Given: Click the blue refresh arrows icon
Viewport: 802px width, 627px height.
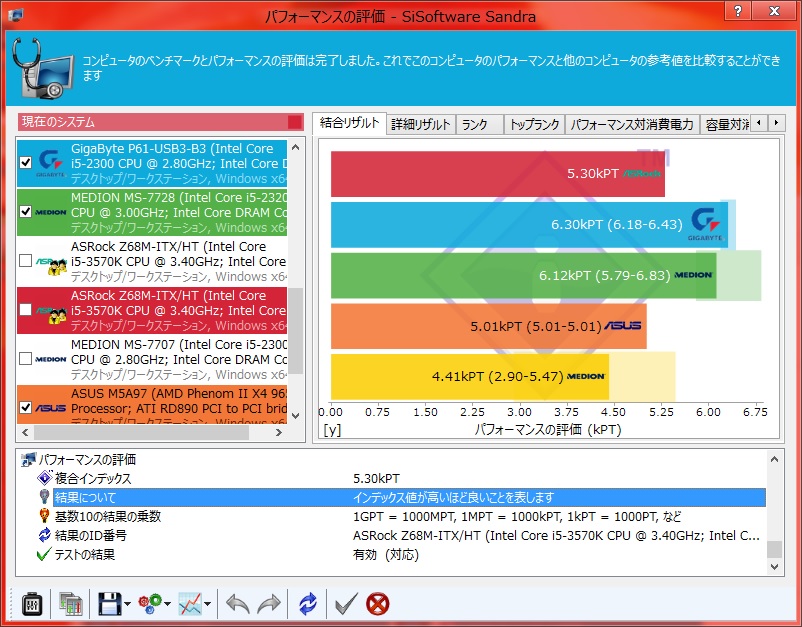Looking at the screenshot, I should click(307, 604).
